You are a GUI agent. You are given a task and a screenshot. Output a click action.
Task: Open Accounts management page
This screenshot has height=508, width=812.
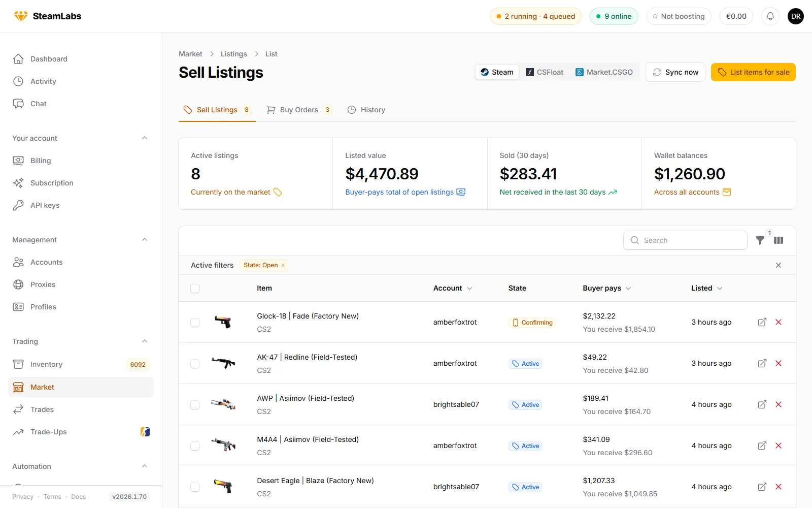pos(81,262)
